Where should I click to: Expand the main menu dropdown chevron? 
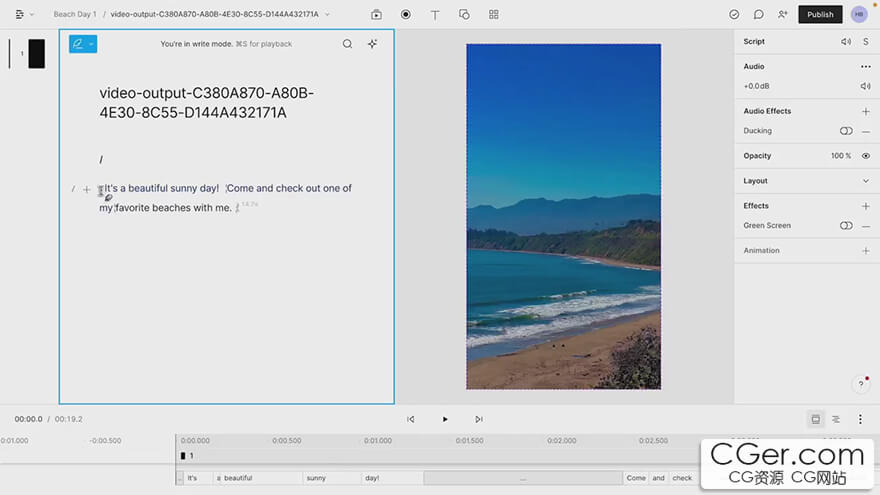click(x=32, y=15)
